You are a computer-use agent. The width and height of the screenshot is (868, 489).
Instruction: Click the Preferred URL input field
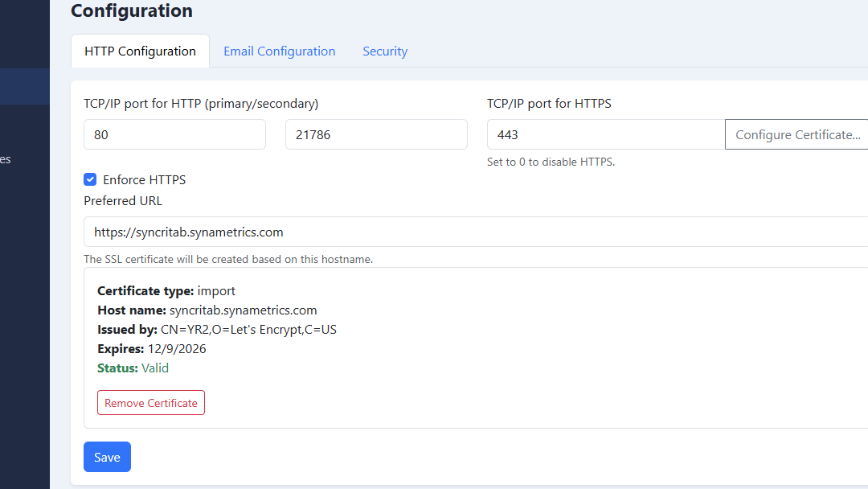pos(476,232)
